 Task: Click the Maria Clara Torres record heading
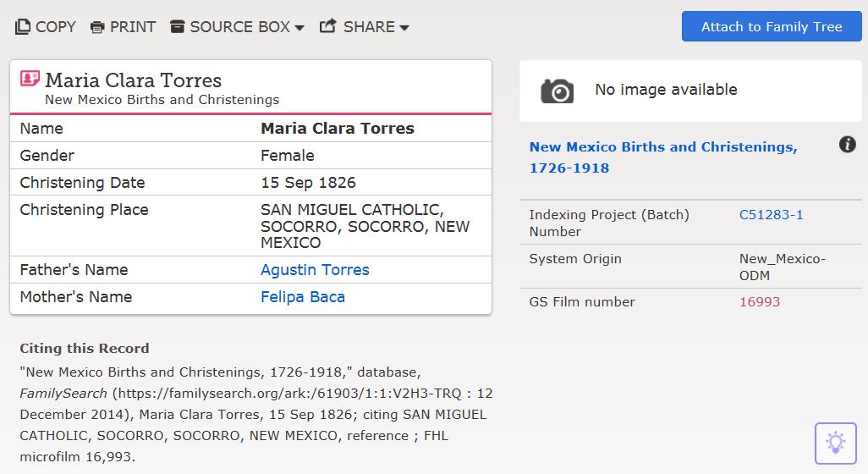tap(133, 80)
